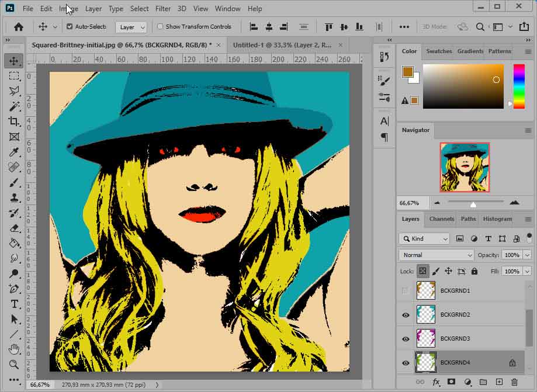Hide the BCKGRND3 layer
Image resolution: width=537 pixels, height=392 pixels.
(406, 339)
